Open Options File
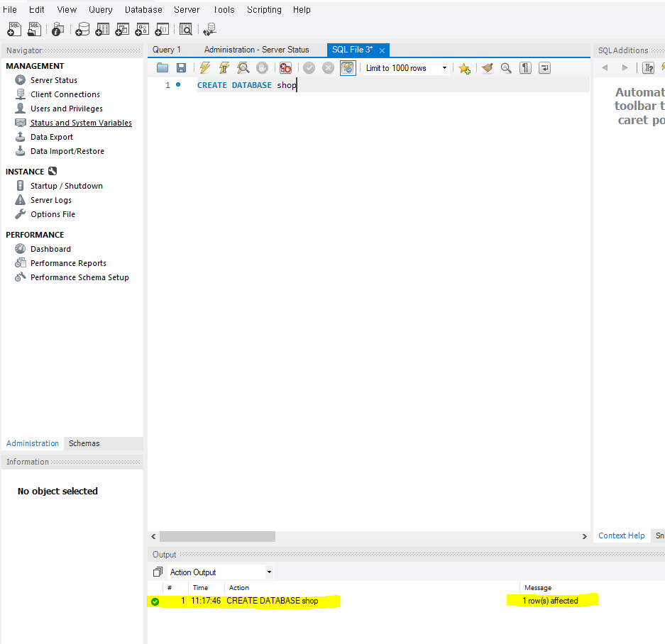Viewport: 665px width, 644px height. [x=53, y=214]
